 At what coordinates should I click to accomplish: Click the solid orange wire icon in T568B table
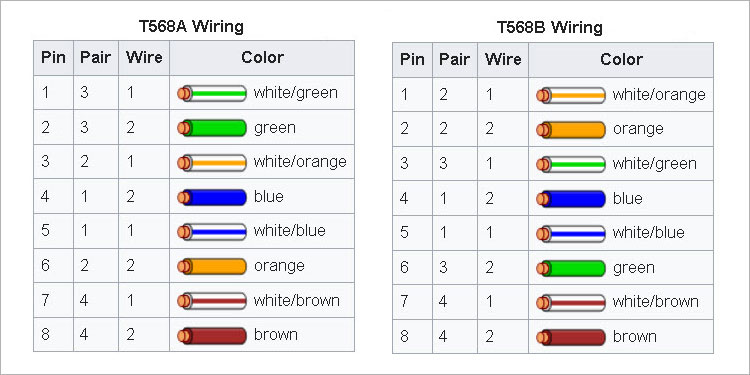tap(571, 130)
